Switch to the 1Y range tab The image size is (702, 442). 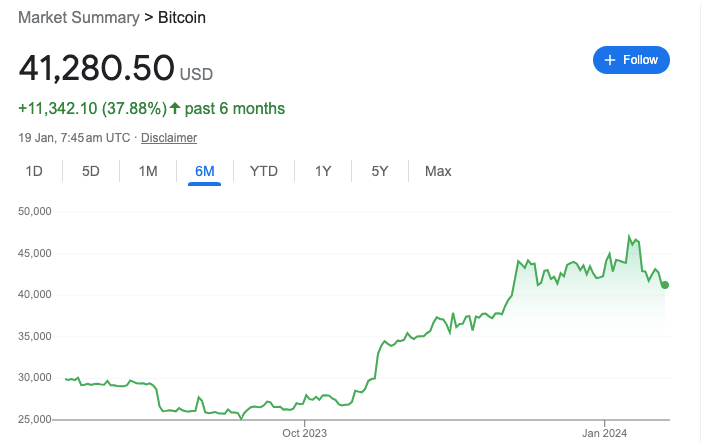point(323,171)
